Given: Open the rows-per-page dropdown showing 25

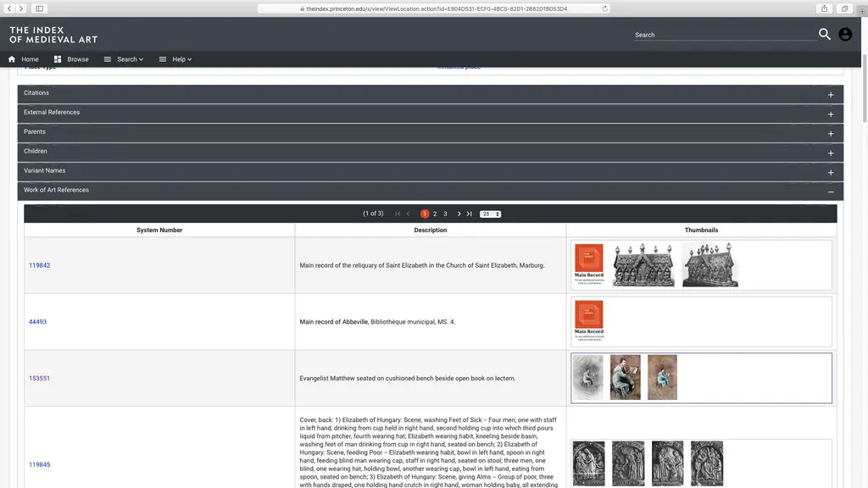Looking at the screenshot, I should 490,213.
